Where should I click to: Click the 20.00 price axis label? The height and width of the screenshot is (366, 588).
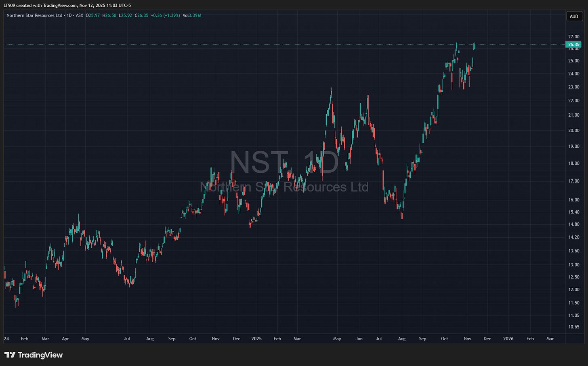pos(573,130)
